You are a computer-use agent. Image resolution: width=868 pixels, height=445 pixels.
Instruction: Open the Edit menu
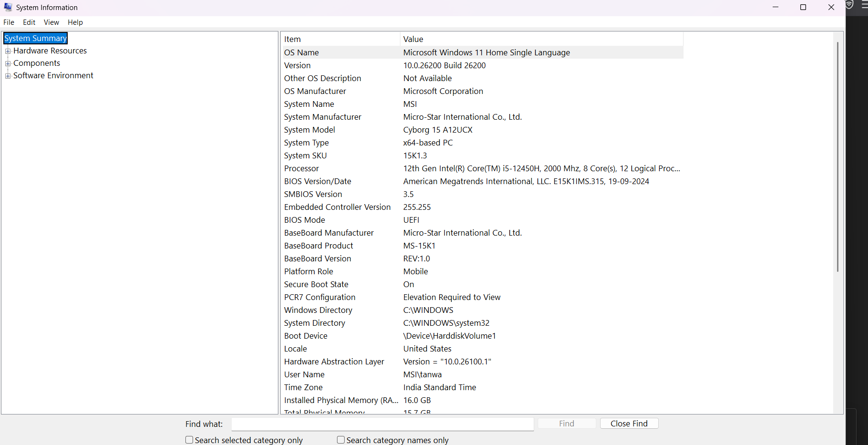pyautogui.click(x=29, y=22)
